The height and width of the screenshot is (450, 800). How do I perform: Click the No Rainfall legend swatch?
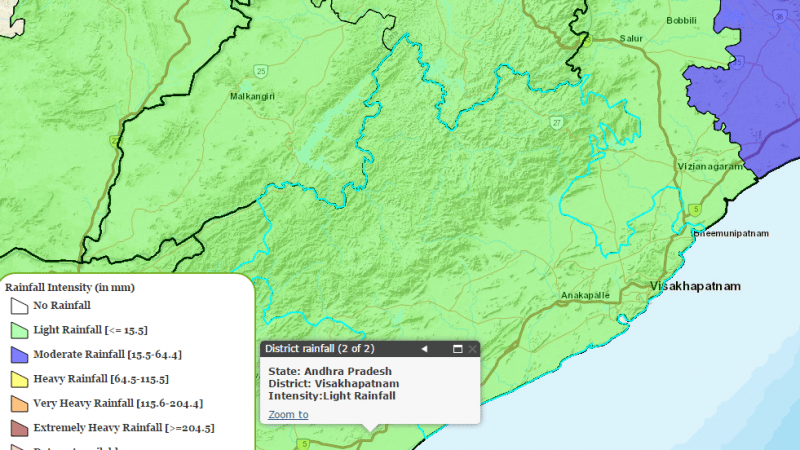coord(19,305)
